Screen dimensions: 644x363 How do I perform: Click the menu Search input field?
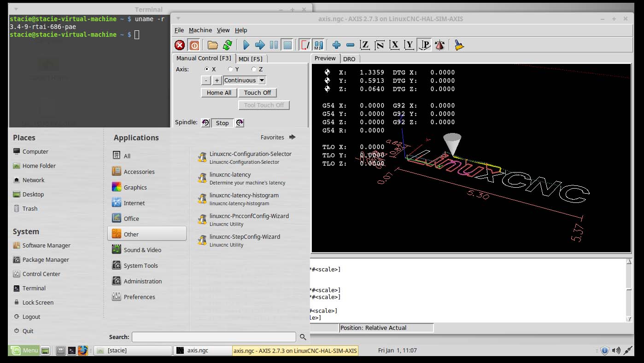[214, 337]
